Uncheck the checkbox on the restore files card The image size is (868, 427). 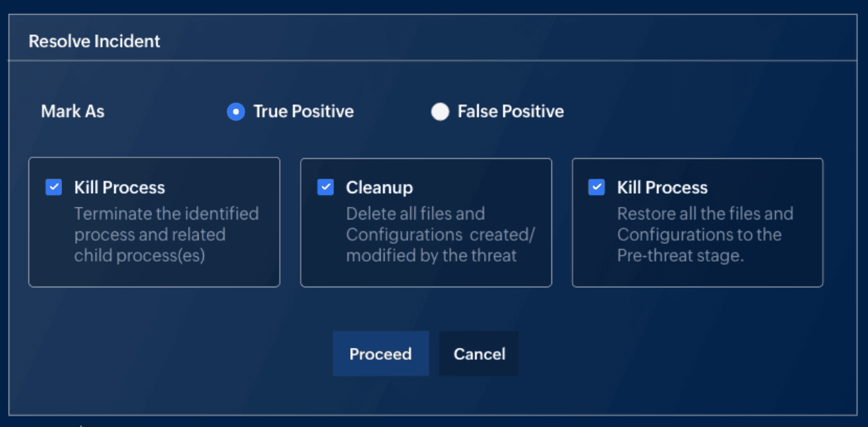596,187
